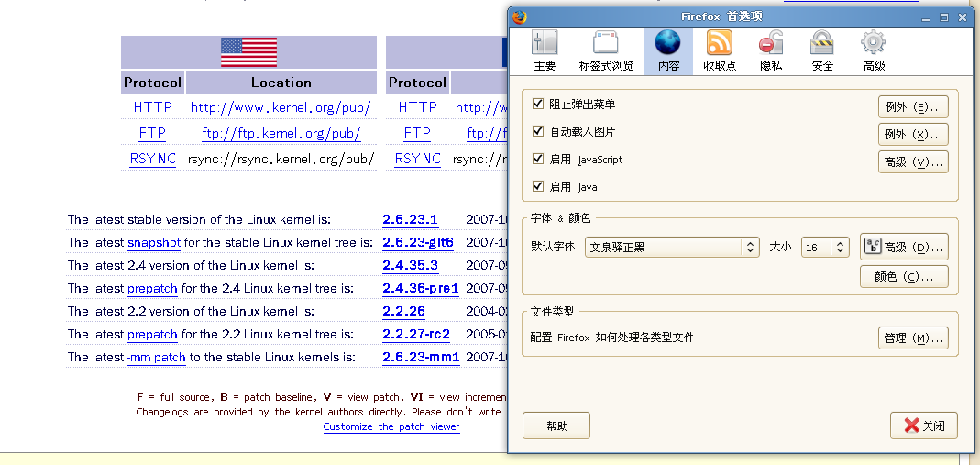The width and height of the screenshot is (980, 465).
Task: Open the first FTP protocol link
Action: pyautogui.click(x=152, y=133)
